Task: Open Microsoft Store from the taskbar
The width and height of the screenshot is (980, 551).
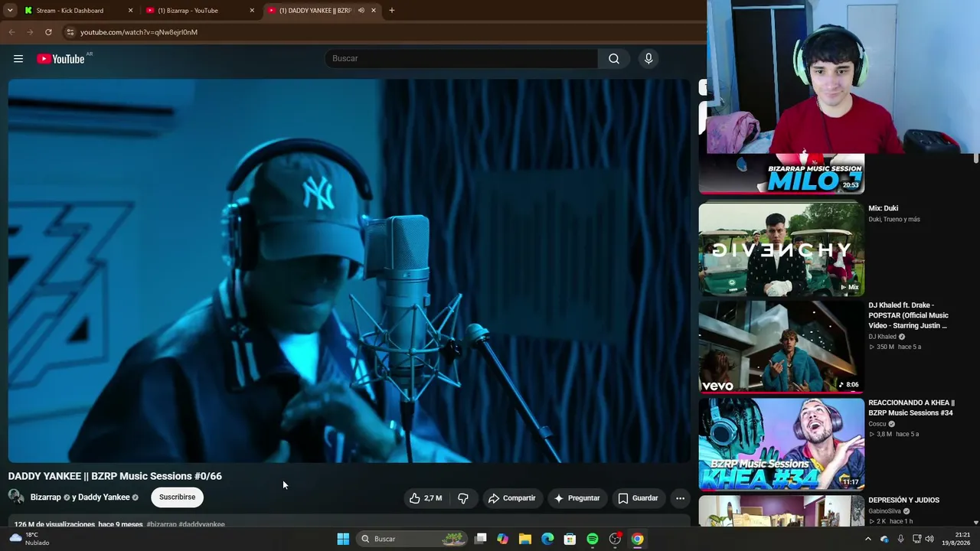Action: (x=570, y=539)
